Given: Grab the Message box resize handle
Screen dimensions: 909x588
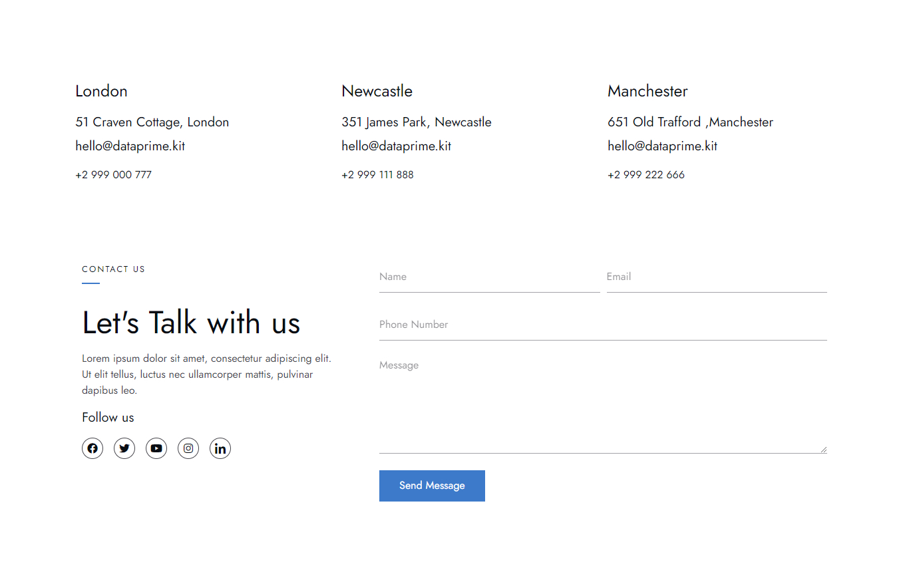Looking at the screenshot, I should 823,450.
